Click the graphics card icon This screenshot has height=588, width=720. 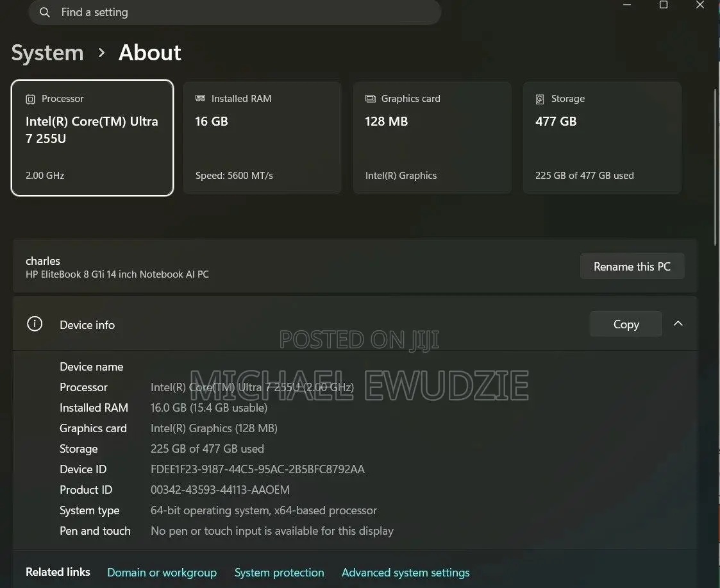370,99
